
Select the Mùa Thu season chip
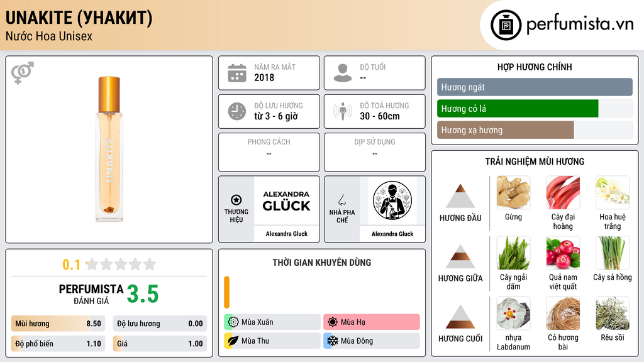pos(272,341)
